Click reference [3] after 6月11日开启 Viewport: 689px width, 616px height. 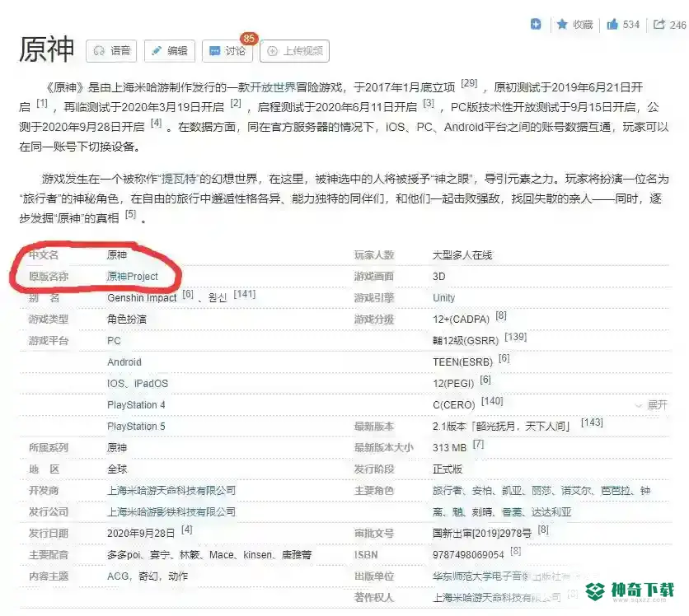click(429, 103)
